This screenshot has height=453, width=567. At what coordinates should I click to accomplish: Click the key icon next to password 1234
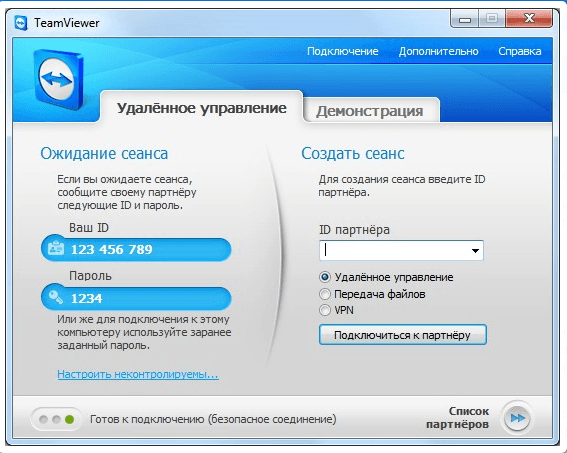56,297
